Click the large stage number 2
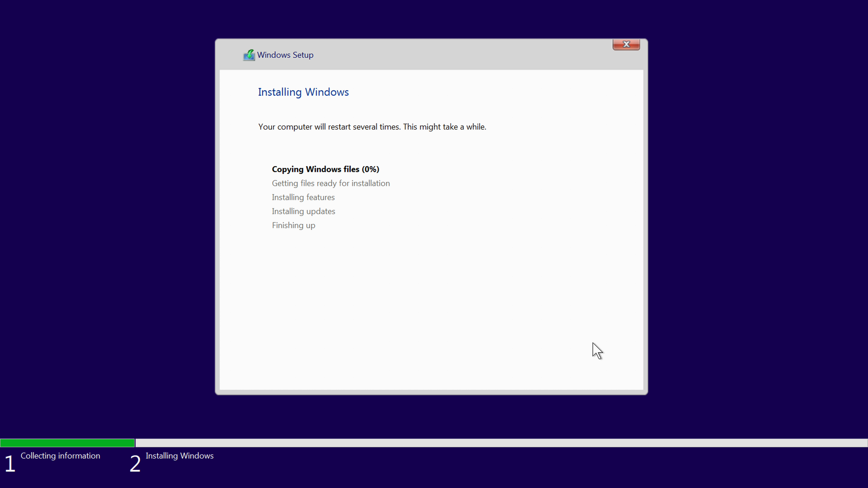The image size is (868, 488). 135,464
